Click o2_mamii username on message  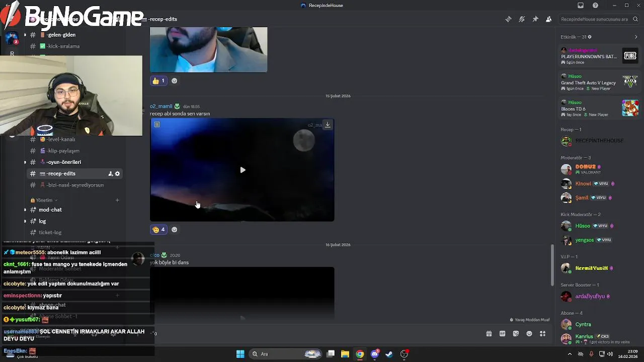click(x=161, y=106)
